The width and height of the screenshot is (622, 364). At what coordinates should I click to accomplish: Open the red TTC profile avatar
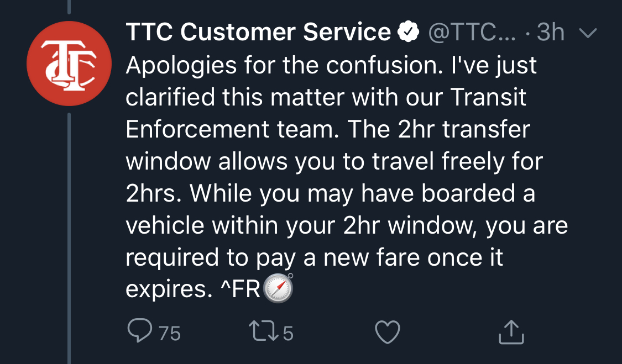click(69, 62)
